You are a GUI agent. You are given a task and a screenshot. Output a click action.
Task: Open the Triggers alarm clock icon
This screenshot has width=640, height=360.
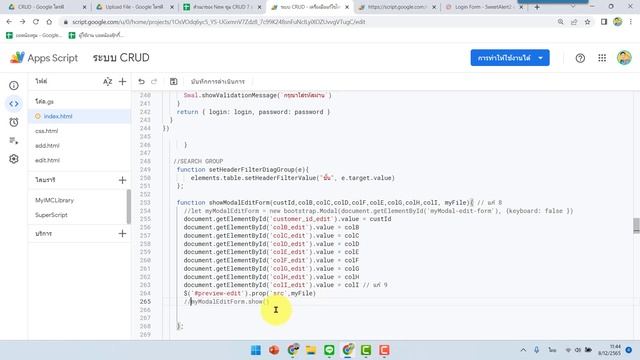pos(14,122)
